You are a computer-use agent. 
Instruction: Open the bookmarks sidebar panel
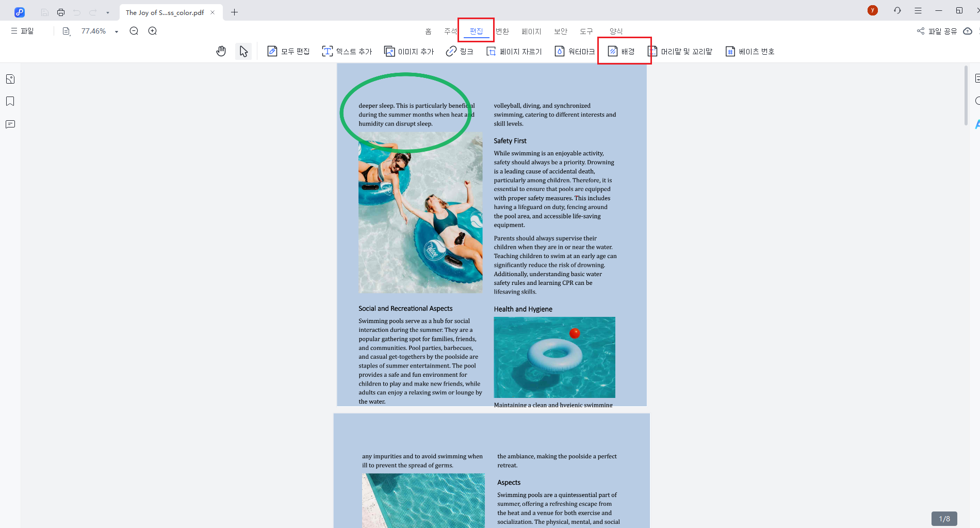click(10, 101)
